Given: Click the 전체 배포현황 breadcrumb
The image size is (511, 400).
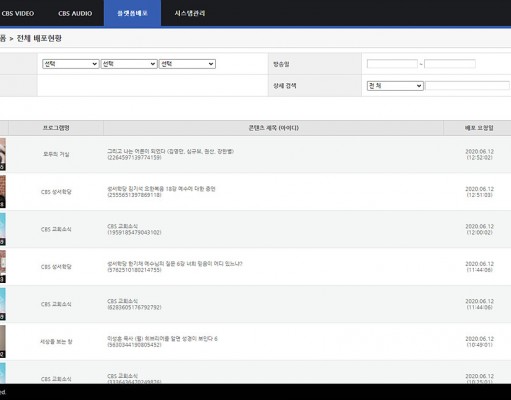Looking at the screenshot, I should (x=39, y=38).
